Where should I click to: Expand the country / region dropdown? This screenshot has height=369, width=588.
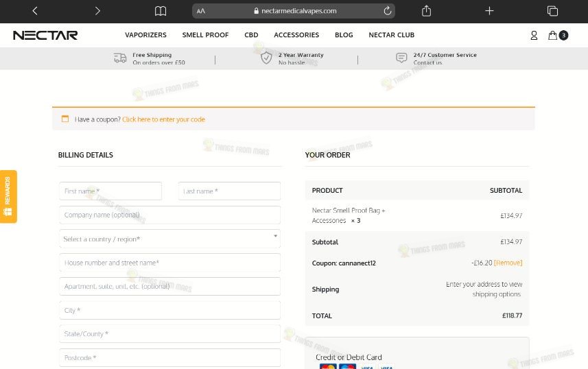170,239
